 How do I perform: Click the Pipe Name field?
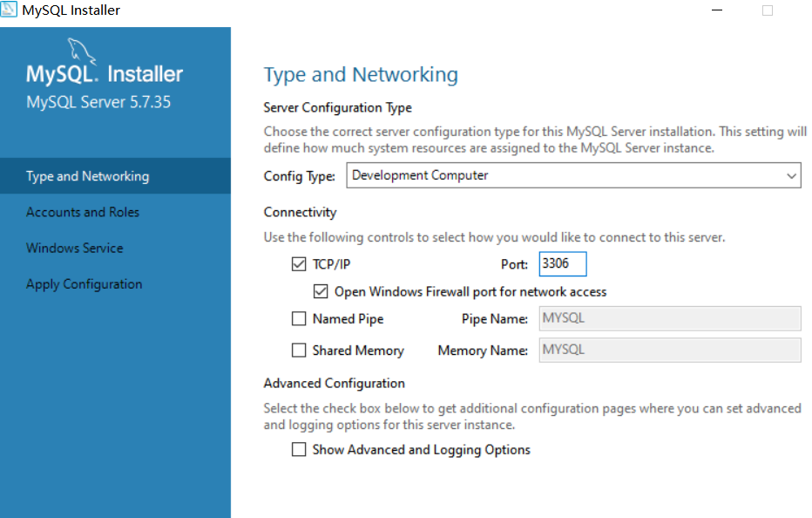670,318
